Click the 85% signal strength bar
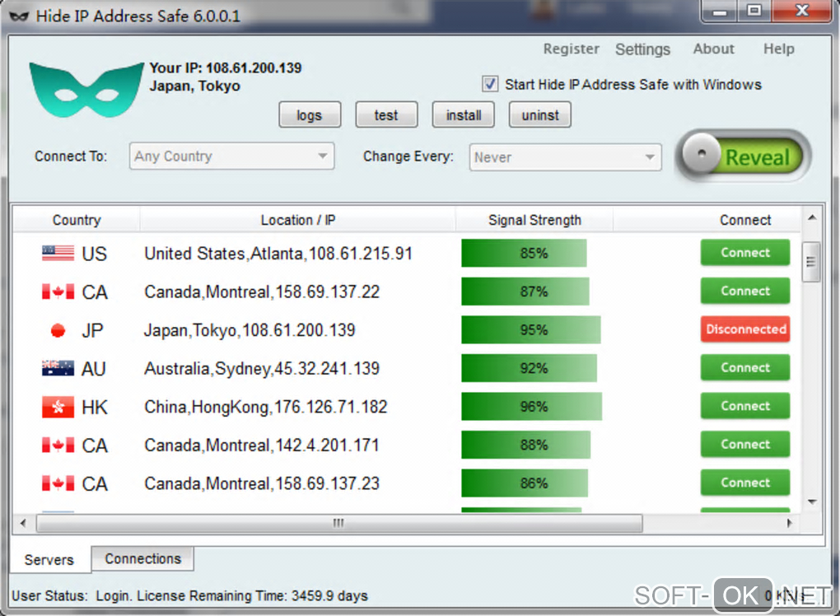 (x=524, y=253)
